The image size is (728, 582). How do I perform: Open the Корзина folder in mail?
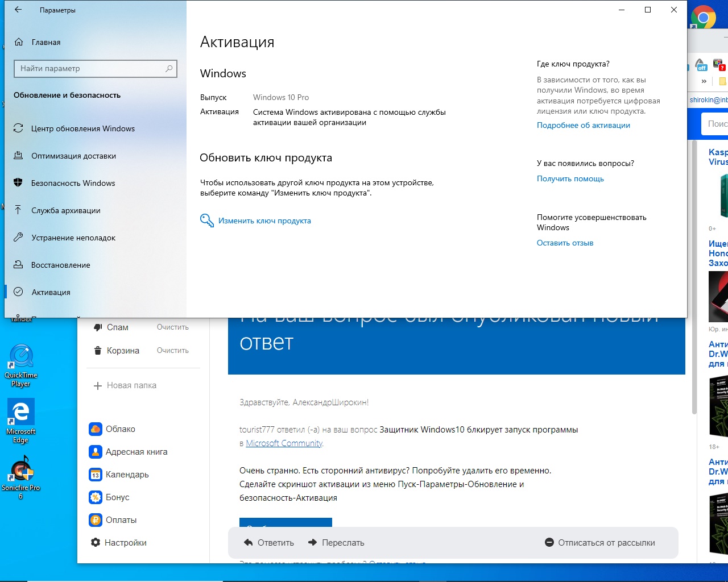[x=123, y=351]
